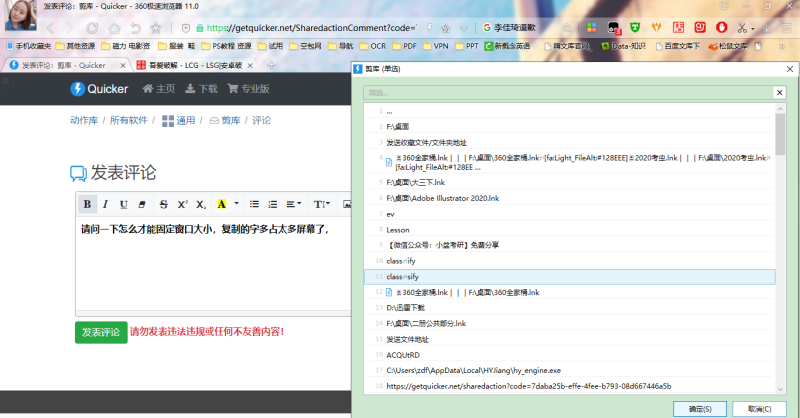Click the filter search field in 剪库 dialog

568,92
